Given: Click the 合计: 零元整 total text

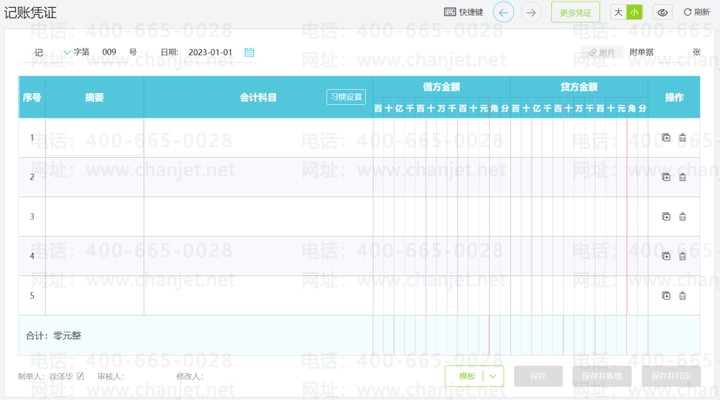Looking at the screenshot, I should [53, 336].
